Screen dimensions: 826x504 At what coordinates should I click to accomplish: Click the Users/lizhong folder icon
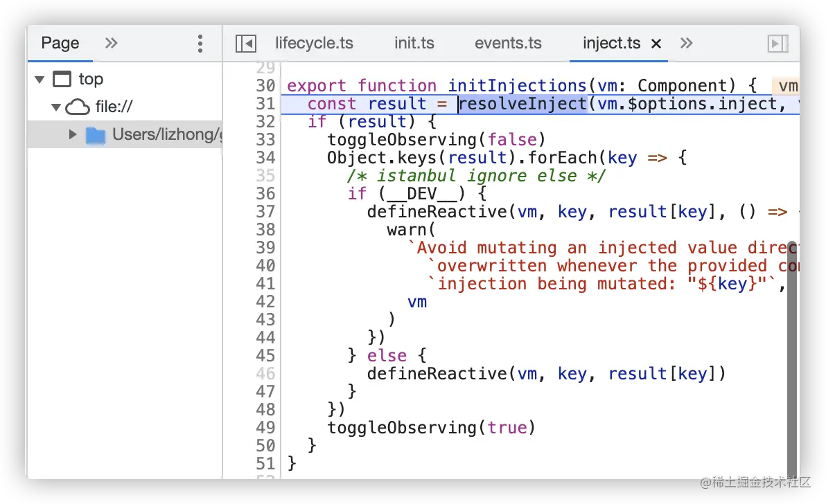(96, 135)
